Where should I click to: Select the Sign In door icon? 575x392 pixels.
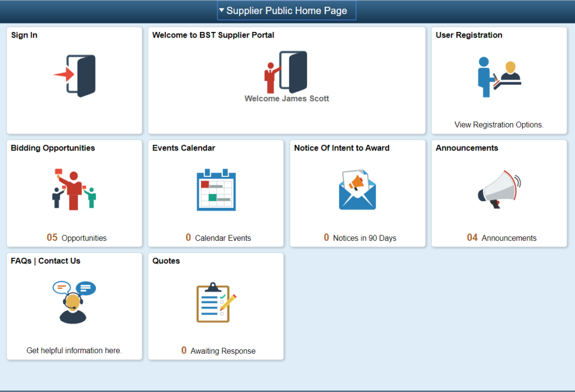74,74
